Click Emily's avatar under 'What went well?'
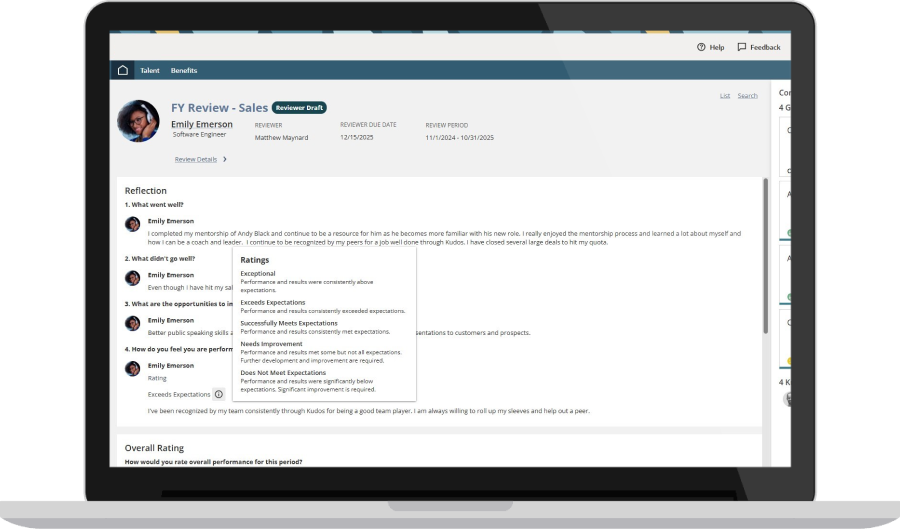900x529 pixels. click(x=132, y=224)
